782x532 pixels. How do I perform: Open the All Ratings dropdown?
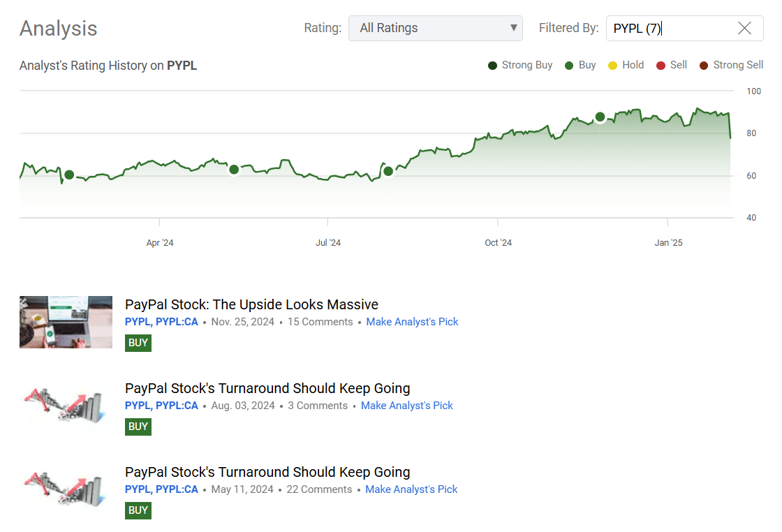436,28
